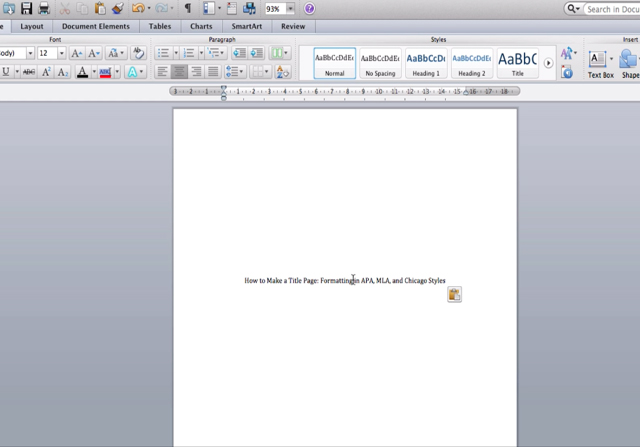Click the Cut scissors icon

click(x=64, y=8)
